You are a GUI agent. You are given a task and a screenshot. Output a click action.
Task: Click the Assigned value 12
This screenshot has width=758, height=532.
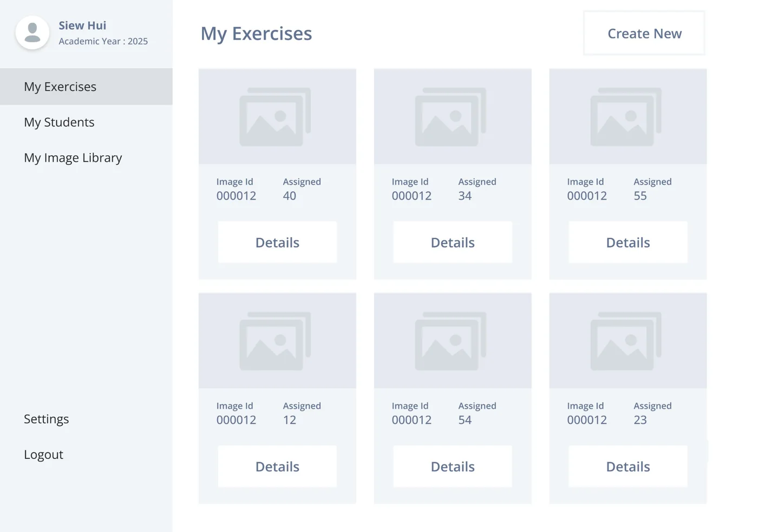290,420
